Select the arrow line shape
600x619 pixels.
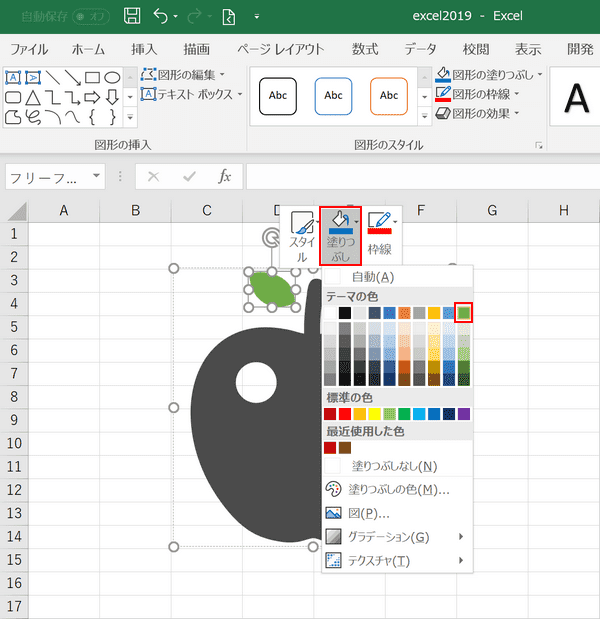(x=73, y=77)
